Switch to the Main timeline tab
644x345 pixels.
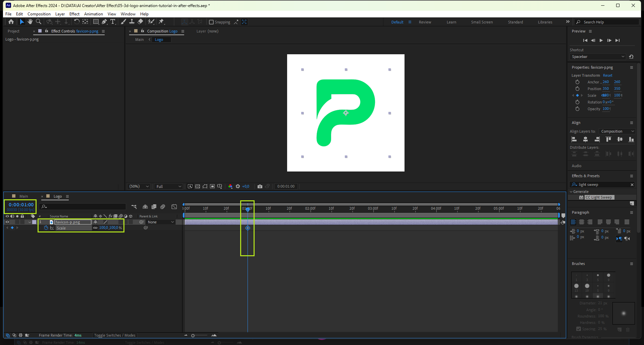click(23, 196)
